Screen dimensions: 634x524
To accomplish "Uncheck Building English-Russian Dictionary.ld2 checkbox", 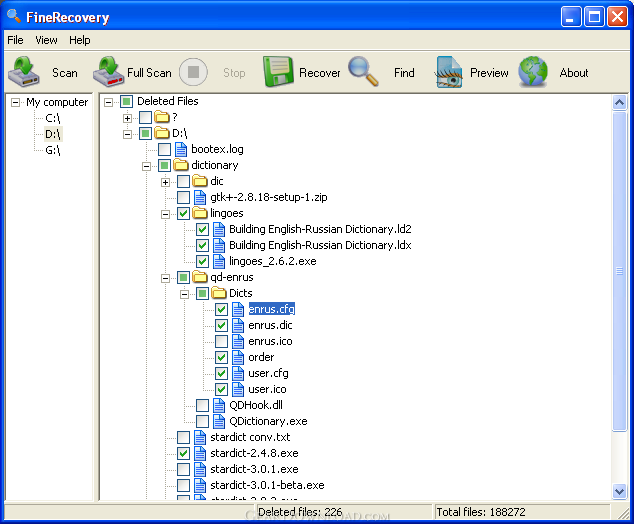I will [202, 229].
